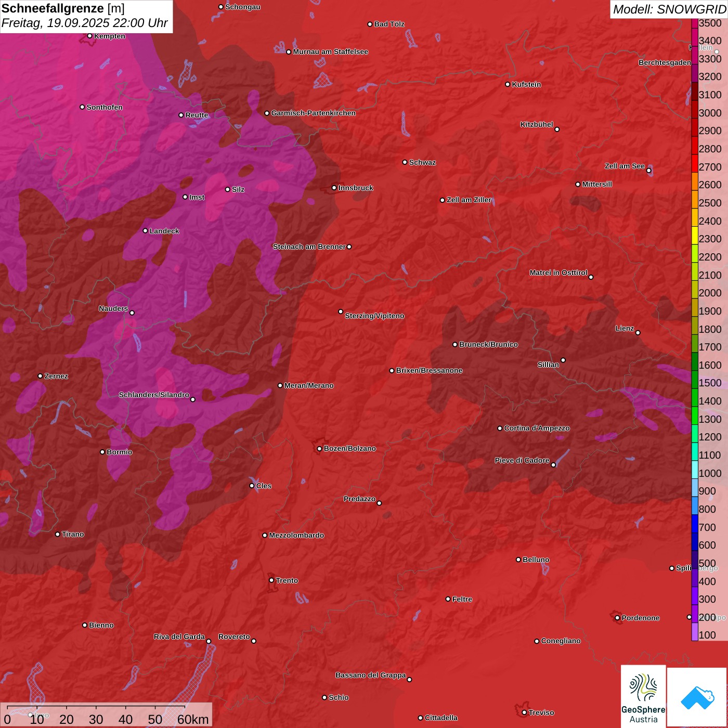Click the 'Sillian' label
Image resolution: width=728 pixels, height=728 pixels.
click(x=548, y=365)
